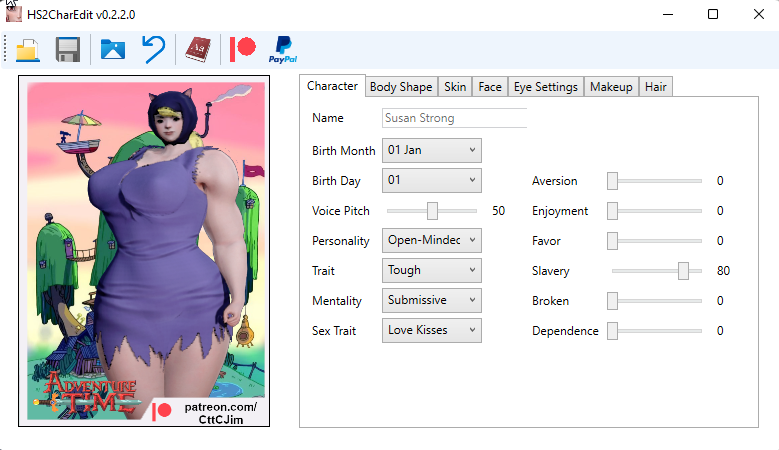Click the Slavery value 80

click(x=723, y=271)
